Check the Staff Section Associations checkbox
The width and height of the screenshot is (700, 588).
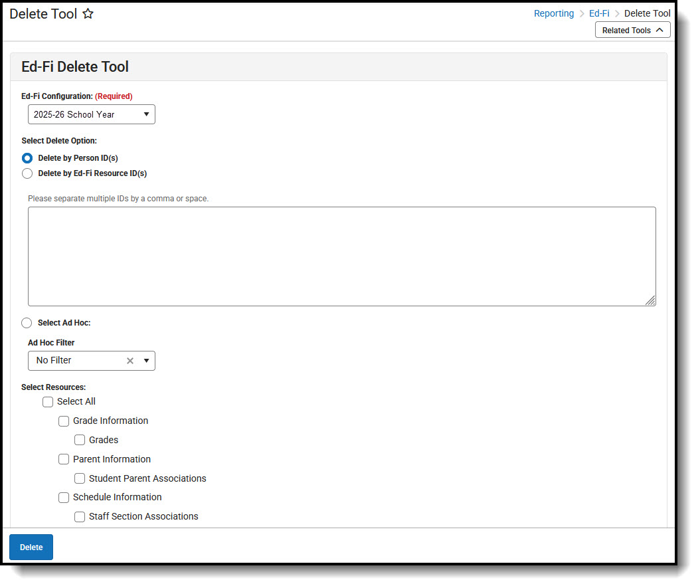coord(80,516)
